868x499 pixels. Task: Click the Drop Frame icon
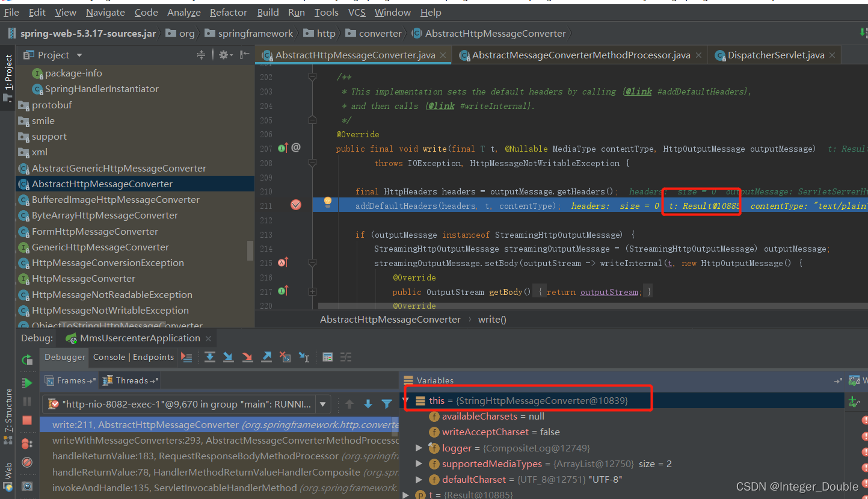tap(285, 357)
